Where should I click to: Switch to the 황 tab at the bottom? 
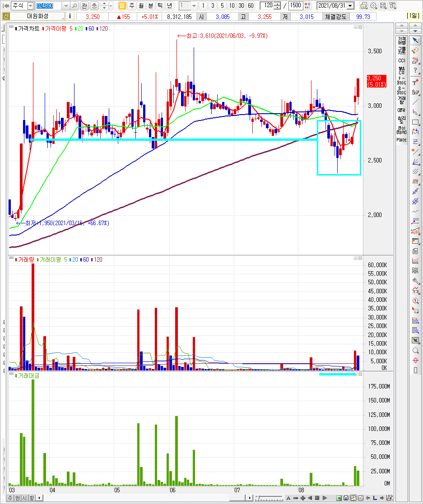[x=32, y=498]
